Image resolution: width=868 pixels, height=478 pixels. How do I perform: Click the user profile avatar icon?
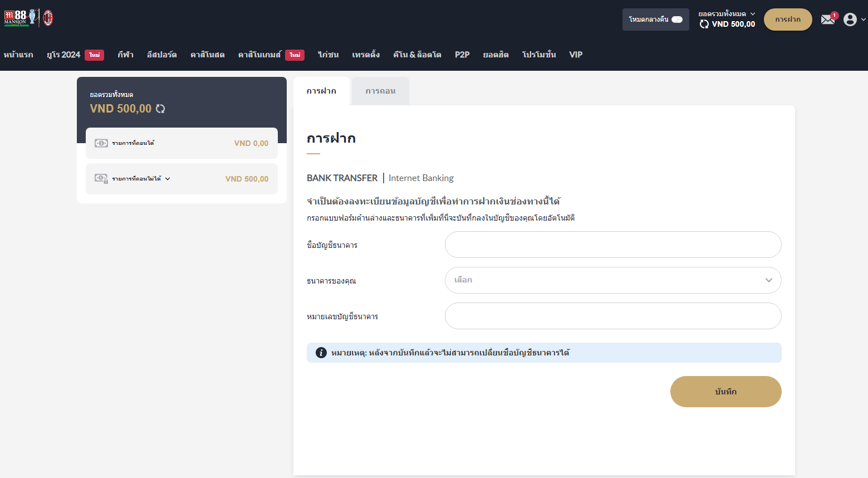coord(850,19)
